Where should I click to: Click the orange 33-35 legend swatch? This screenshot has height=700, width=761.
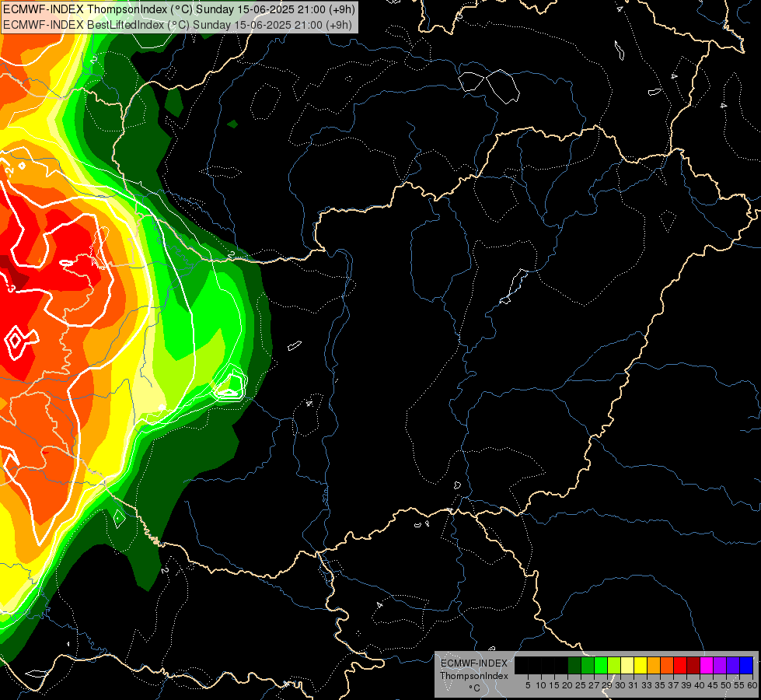pyautogui.click(x=654, y=665)
